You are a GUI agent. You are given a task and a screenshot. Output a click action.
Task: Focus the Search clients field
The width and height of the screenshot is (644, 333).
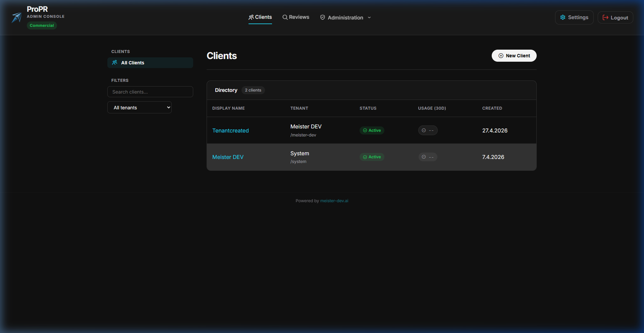[150, 92]
